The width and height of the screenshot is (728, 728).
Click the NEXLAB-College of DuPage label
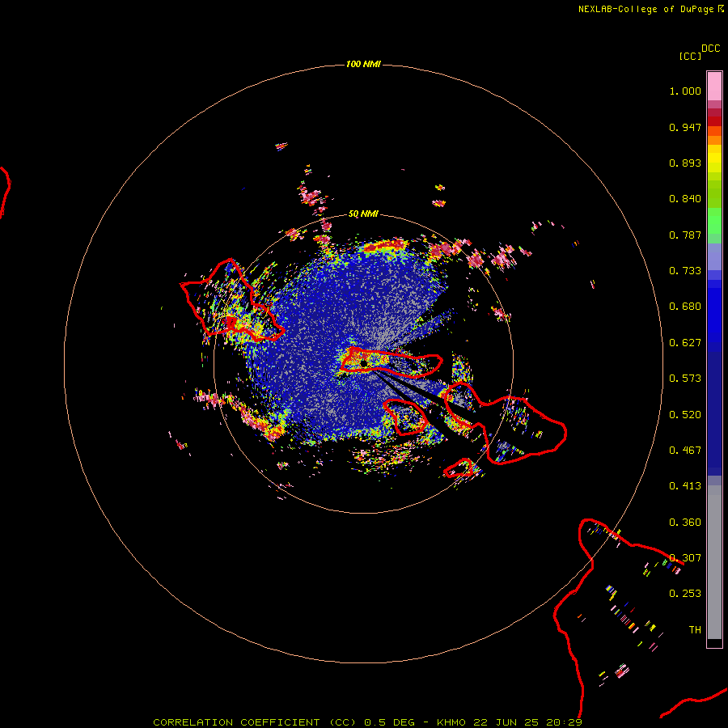coord(645,9)
